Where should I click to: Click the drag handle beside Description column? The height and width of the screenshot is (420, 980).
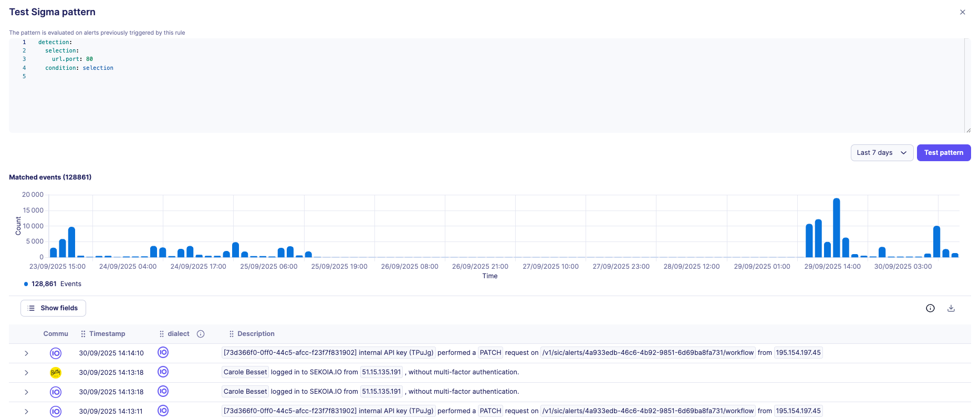(x=232, y=334)
